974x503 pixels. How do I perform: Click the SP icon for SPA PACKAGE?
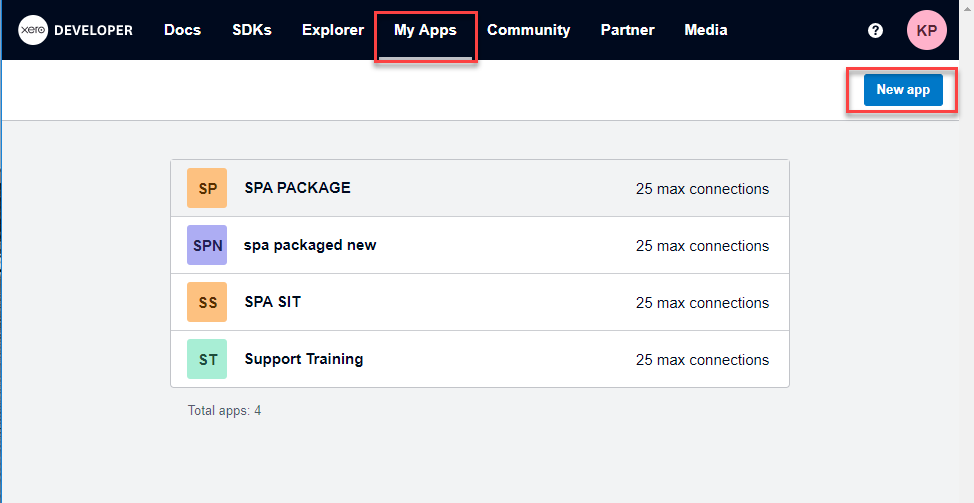coord(207,188)
